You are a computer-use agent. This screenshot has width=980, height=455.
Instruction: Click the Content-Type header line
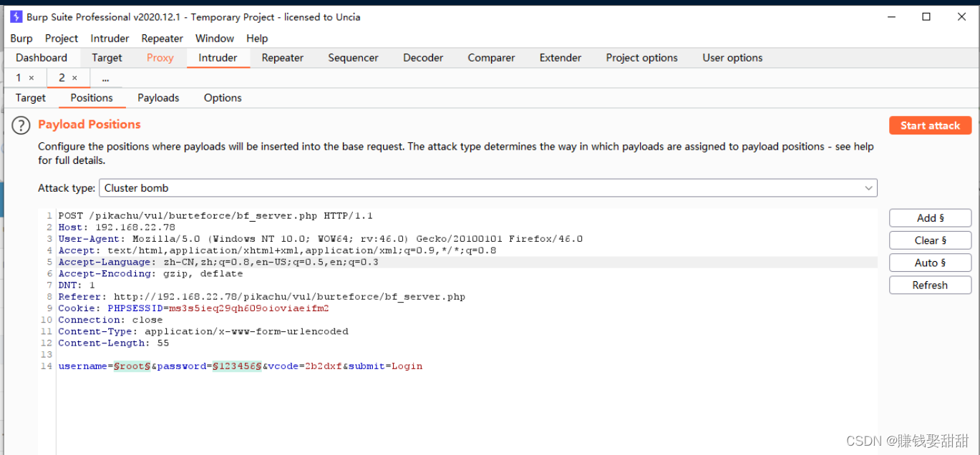pyautogui.click(x=203, y=332)
